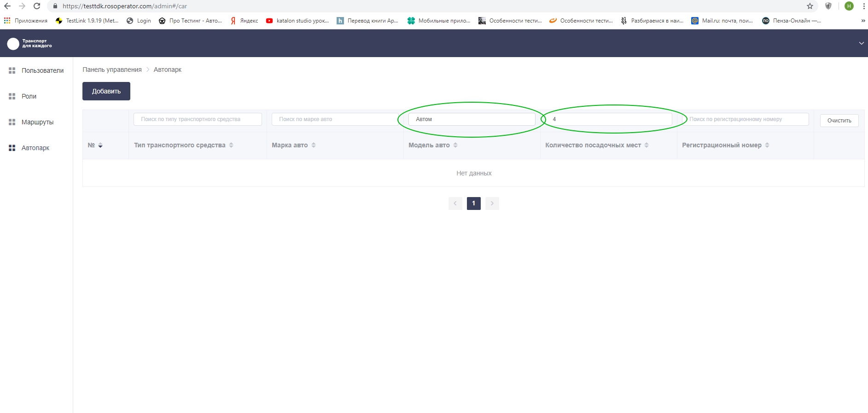The image size is (868, 413).
Task: Sort by Количество посадочных мест arrows
Action: coord(647,145)
